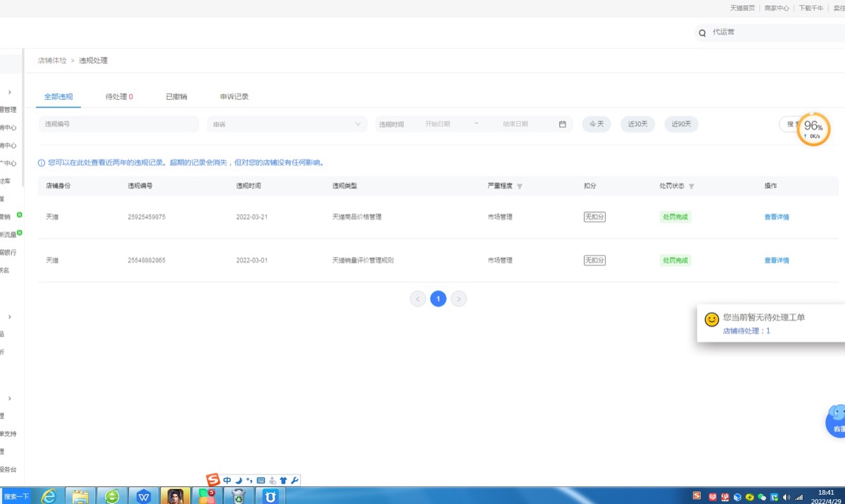The width and height of the screenshot is (845, 504).
Task: Open WPS Office from the taskbar
Action: (x=144, y=496)
